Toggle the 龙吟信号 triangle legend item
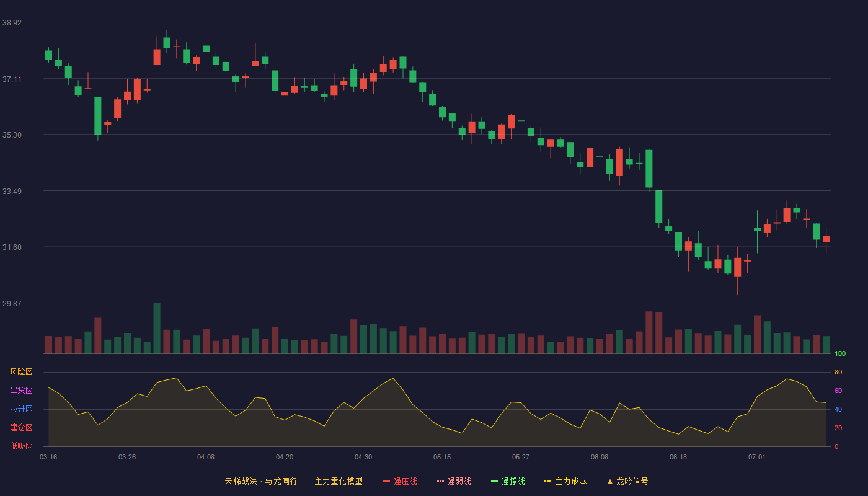 click(627, 481)
